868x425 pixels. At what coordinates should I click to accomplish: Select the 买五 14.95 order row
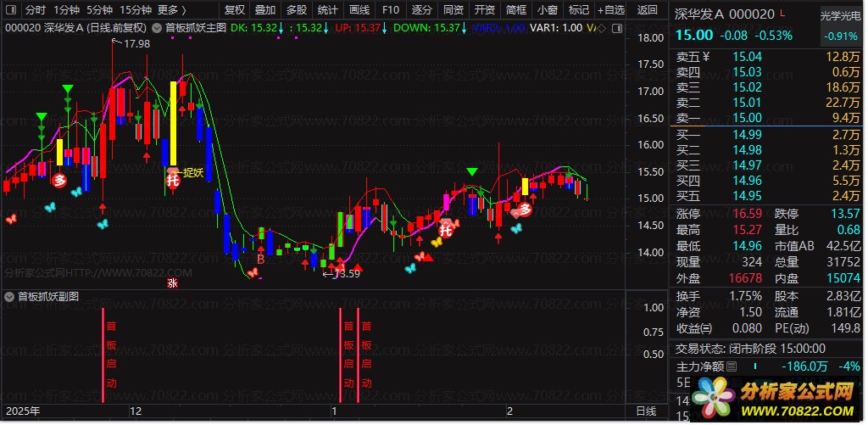click(767, 196)
